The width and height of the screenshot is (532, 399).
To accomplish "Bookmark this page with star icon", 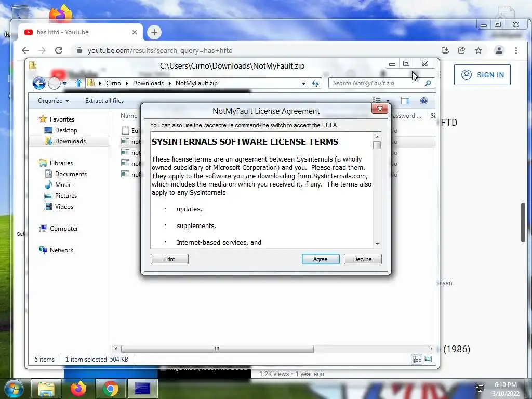I will 478,50.
